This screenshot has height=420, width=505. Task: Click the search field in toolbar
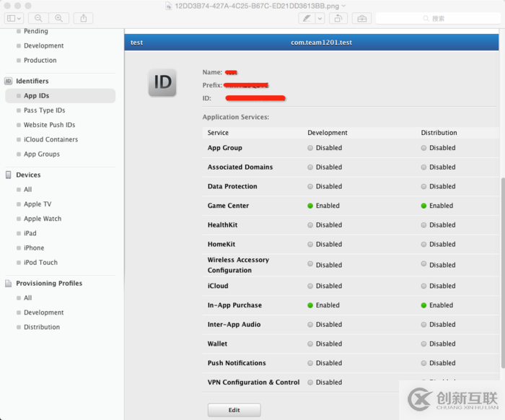[438, 18]
